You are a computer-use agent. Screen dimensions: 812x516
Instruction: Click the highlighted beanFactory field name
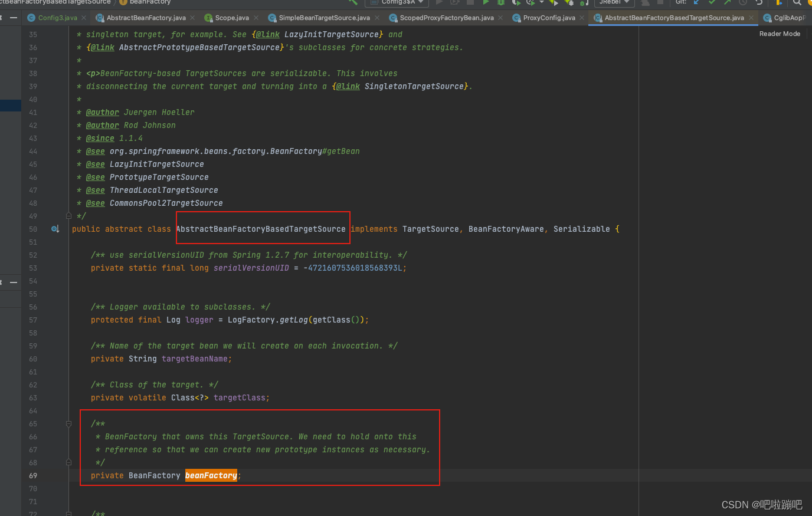tap(211, 475)
